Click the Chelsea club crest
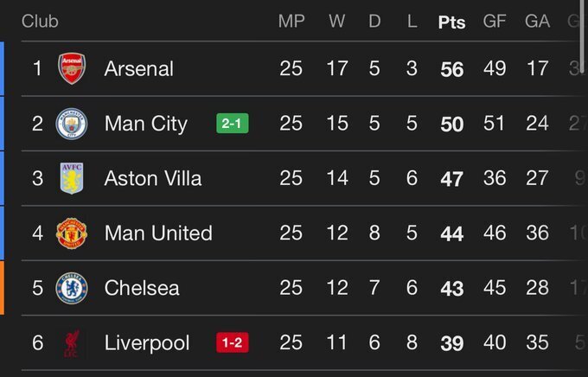 [x=72, y=288]
